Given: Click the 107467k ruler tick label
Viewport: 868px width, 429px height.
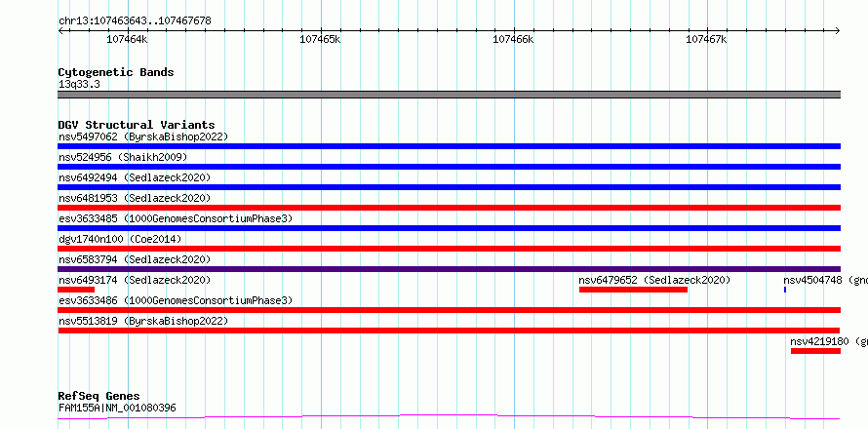Looking at the screenshot, I should coord(706,39).
